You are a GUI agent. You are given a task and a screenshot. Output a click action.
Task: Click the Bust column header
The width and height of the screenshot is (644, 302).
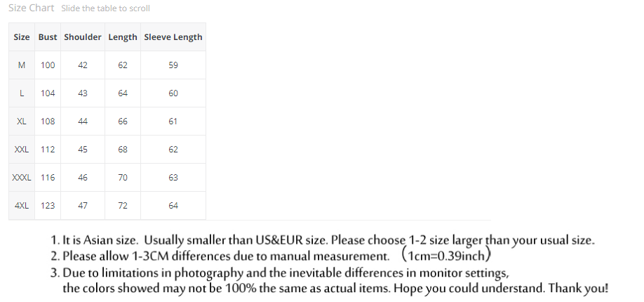(x=48, y=37)
